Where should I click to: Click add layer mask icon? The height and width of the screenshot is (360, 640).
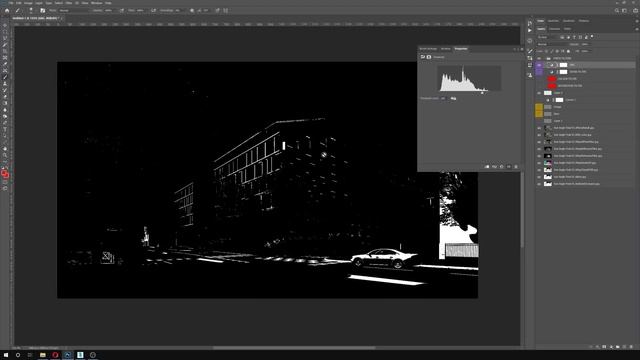tap(604, 347)
